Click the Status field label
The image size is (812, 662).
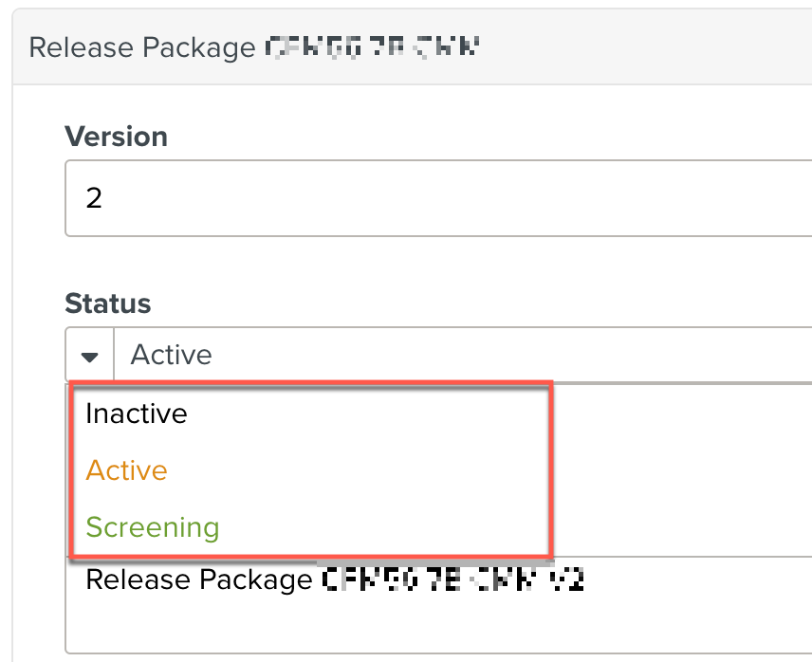pos(107,303)
